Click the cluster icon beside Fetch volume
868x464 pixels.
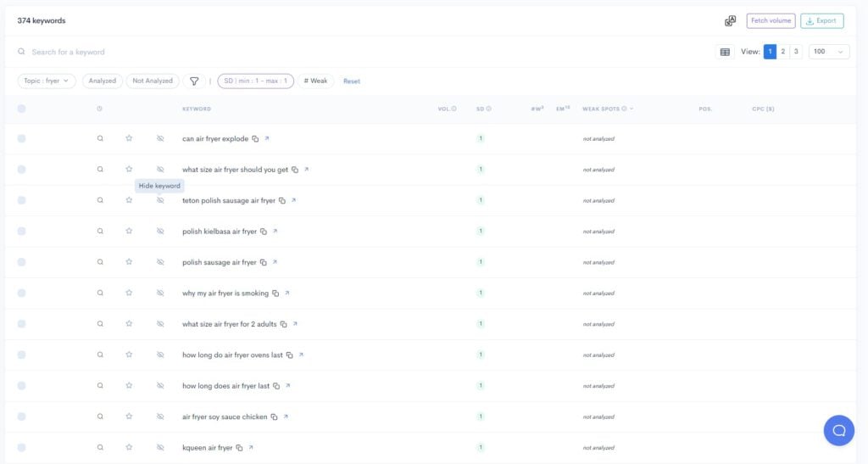coord(730,21)
